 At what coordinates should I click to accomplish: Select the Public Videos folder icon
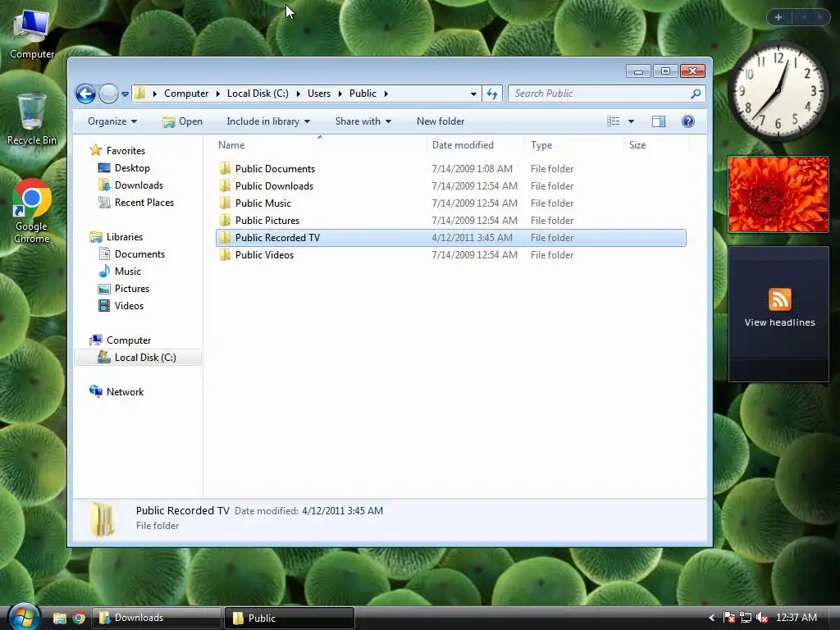tap(225, 255)
